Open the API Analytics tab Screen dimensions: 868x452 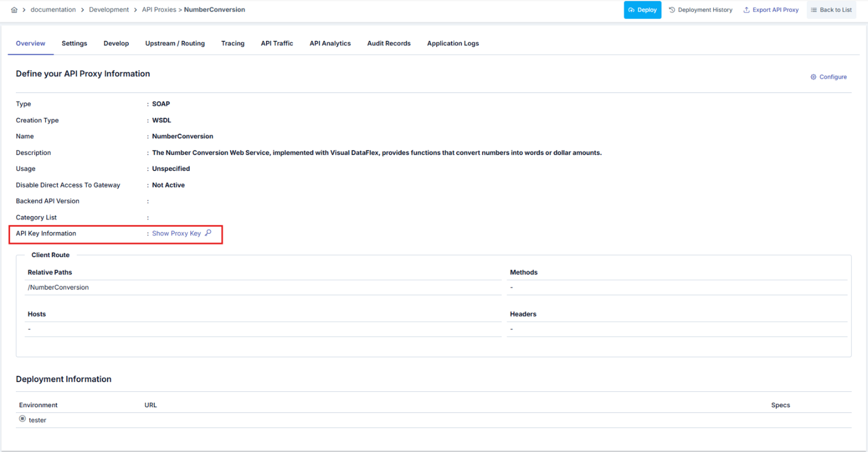click(330, 44)
